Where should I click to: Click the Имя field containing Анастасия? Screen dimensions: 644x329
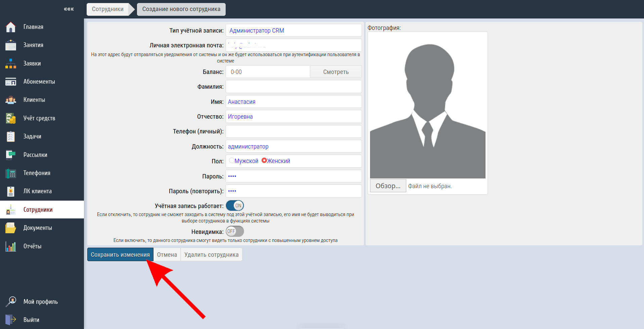tap(294, 101)
